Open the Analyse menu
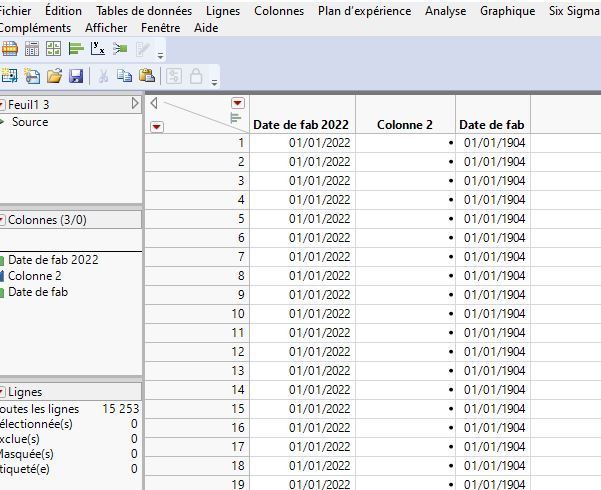The height and width of the screenshot is (490, 601). [x=445, y=11]
